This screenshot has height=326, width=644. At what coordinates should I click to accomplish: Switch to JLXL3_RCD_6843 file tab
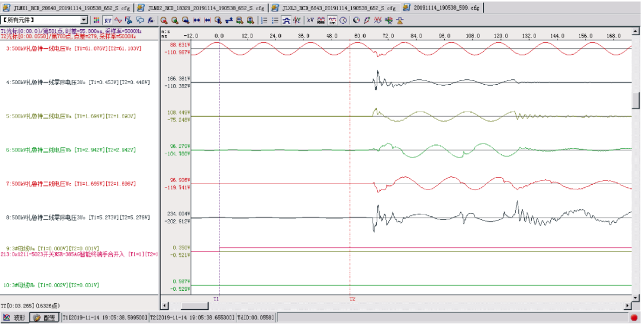(334, 8)
